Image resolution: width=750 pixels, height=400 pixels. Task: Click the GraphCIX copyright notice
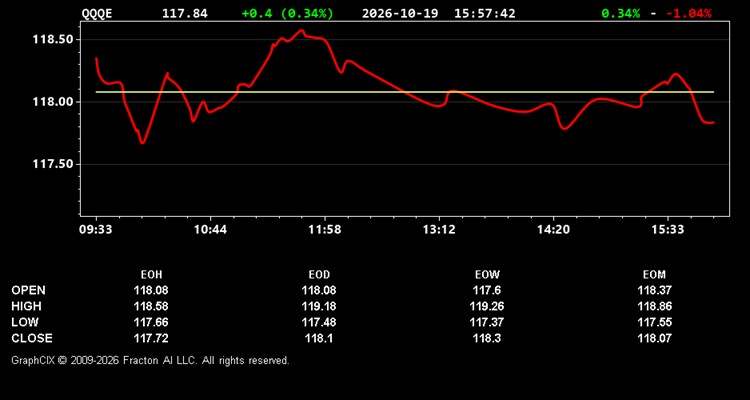point(150,360)
